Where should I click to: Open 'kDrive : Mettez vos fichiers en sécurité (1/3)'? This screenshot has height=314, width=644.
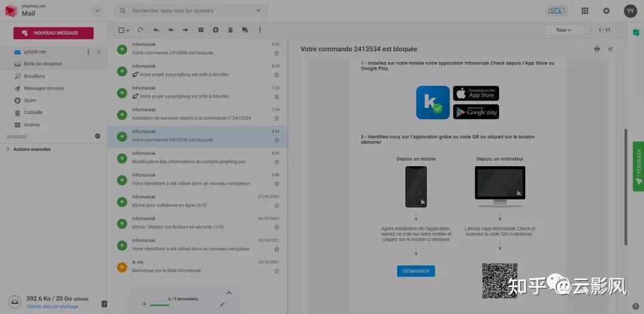pyautogui.click(x=197, y=223)
